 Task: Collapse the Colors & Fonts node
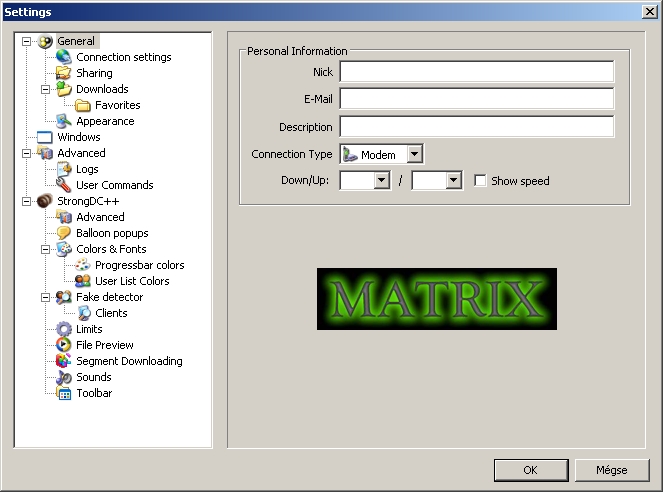coord(46,249)
